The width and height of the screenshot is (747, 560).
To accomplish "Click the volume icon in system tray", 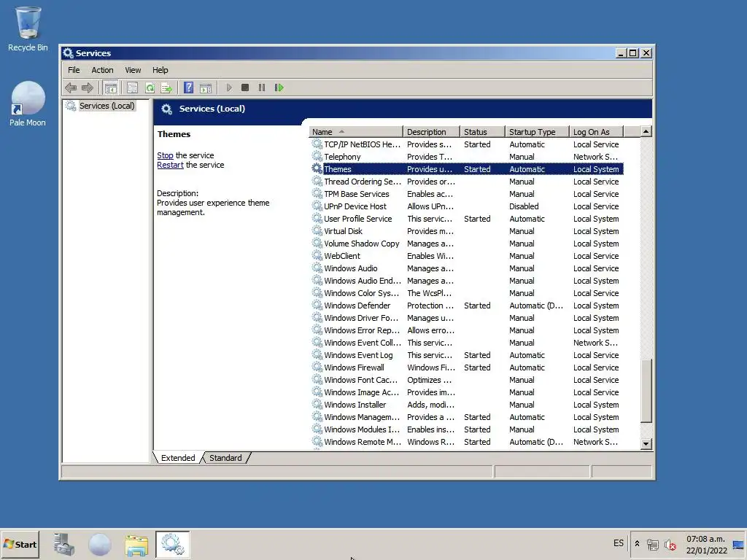I will pyautogui.click(x=670, y=544).
